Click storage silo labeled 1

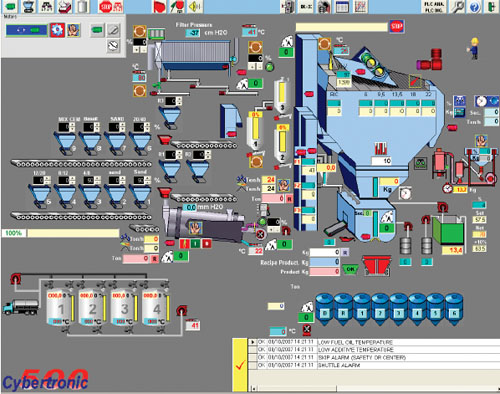click(362, 309)
